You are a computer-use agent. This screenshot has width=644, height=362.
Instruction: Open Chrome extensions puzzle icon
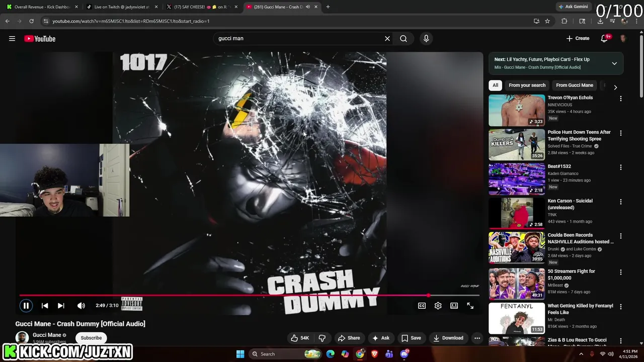click(x=564, y=21)
